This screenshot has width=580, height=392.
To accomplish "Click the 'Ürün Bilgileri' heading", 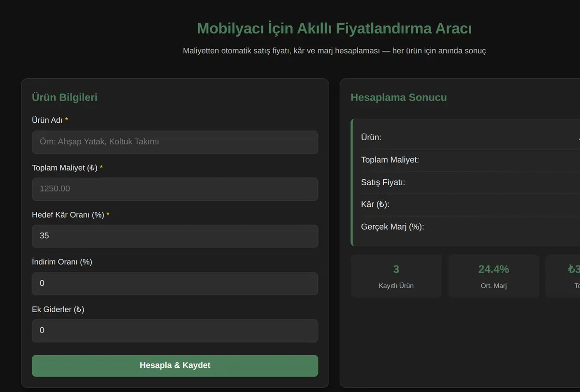I will (64, 97).
